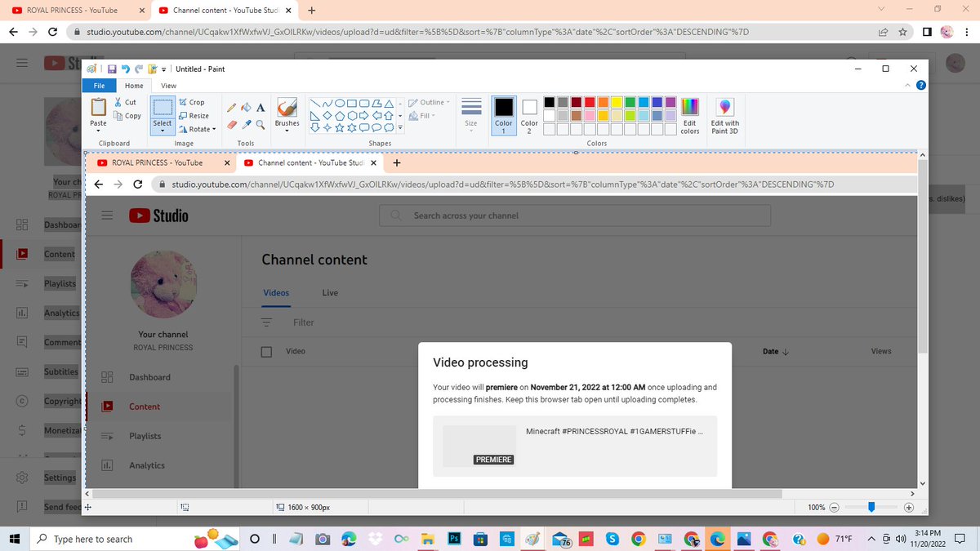This screenshot has width=980, height=551.
Task: Bookmark this page with the star icon
Action: (902, 32)
